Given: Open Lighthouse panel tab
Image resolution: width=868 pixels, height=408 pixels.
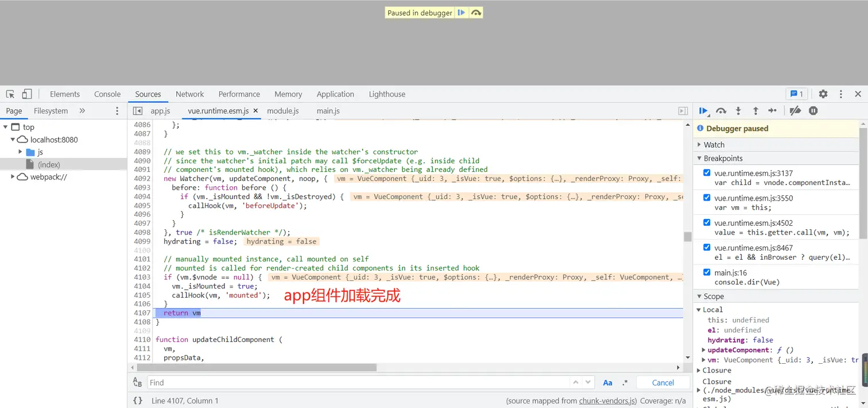Looking at the screenshot, I should click(x=387, y=94).
